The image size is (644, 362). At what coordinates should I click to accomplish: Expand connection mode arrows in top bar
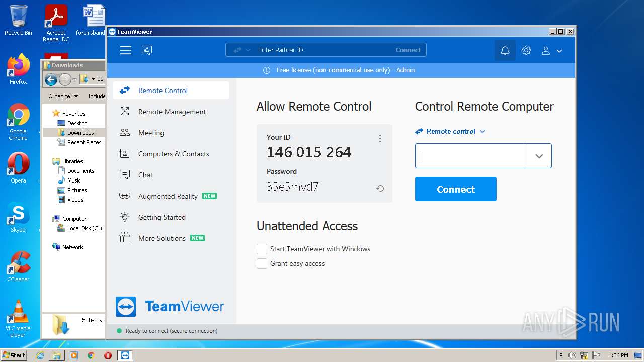point(242,50)
